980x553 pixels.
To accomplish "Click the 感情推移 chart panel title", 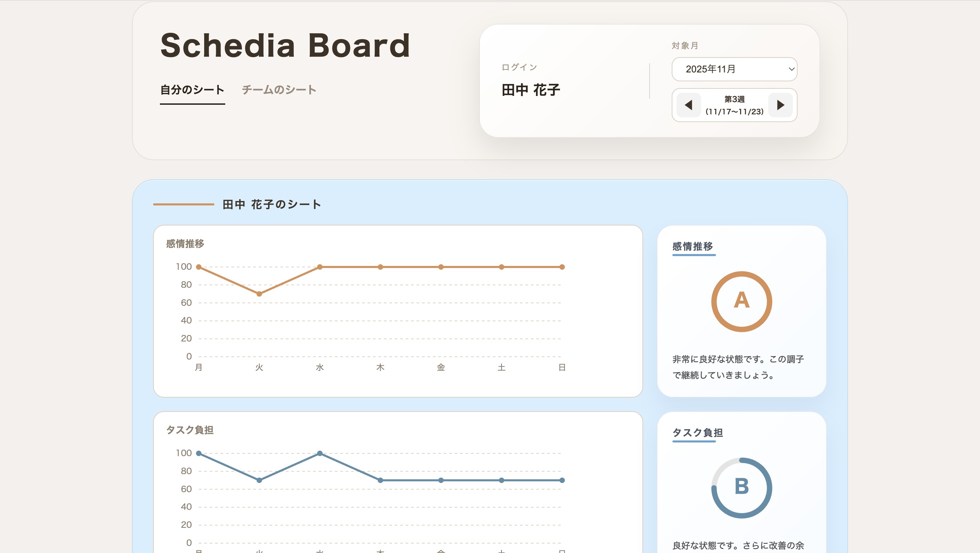I will pyautogui.click(x=184, y=245).
